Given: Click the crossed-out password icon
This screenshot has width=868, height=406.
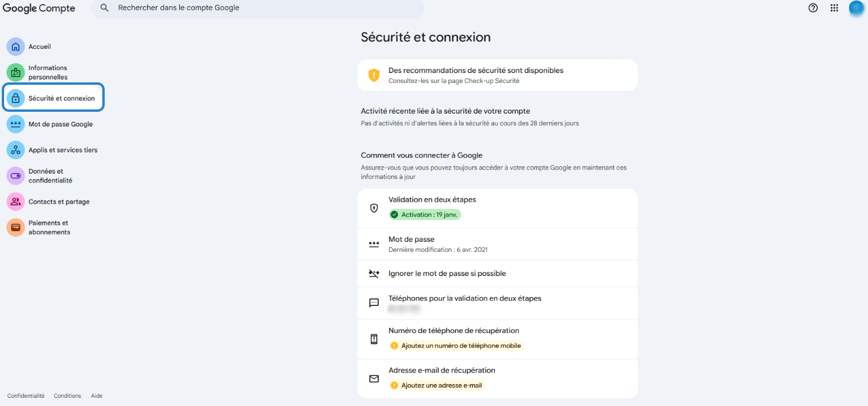Looking at the screenshot, I should point(374,274).
